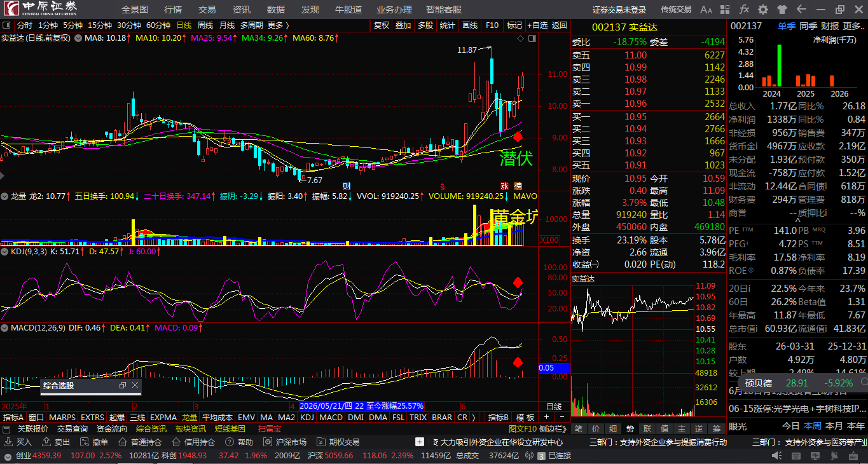This screenshot has width=868, height=464.
Task: Toggle the left panel icon beside 分时
Action: click(x=6, y=25)
